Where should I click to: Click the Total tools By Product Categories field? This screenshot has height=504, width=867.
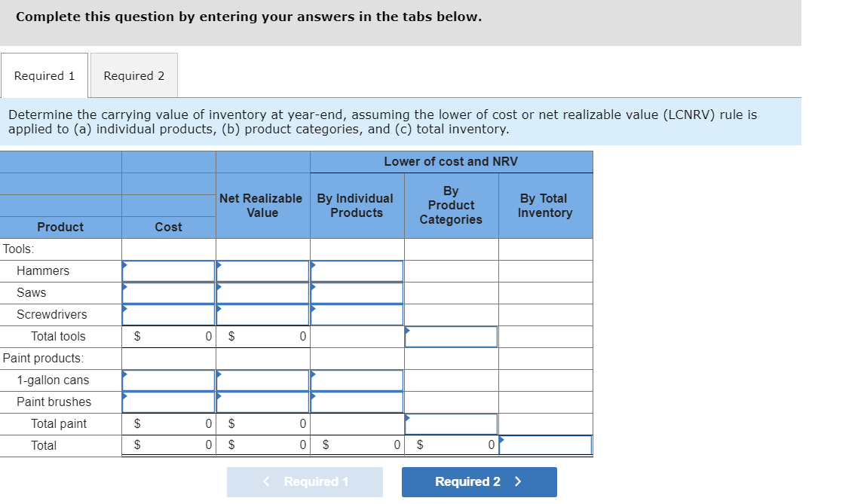[451, 336]
